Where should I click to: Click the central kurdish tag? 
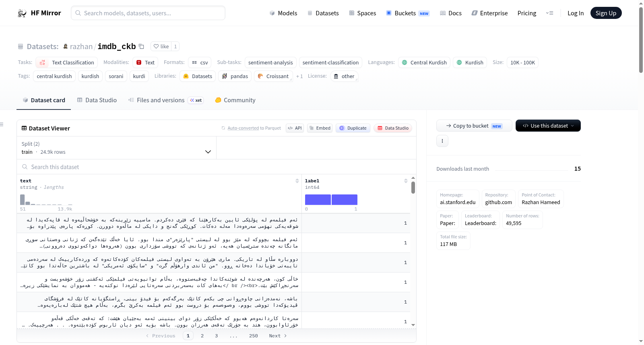tap(54, 76)
